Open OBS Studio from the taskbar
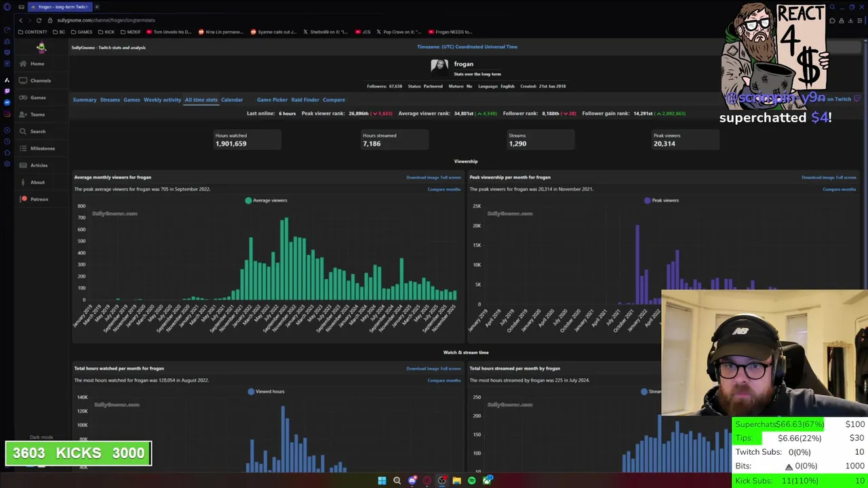Image resolution: width=868 pixels, height=488 pixels. [441, 481]
